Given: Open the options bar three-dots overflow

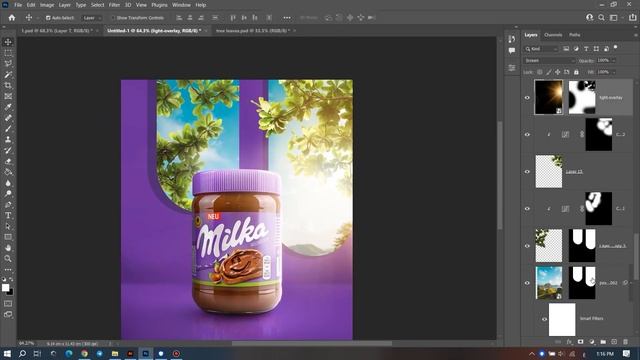Looking at the screenshot, I should point(287,18).
